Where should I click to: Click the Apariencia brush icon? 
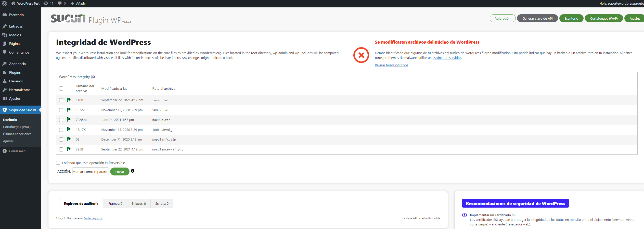(5, 64)
